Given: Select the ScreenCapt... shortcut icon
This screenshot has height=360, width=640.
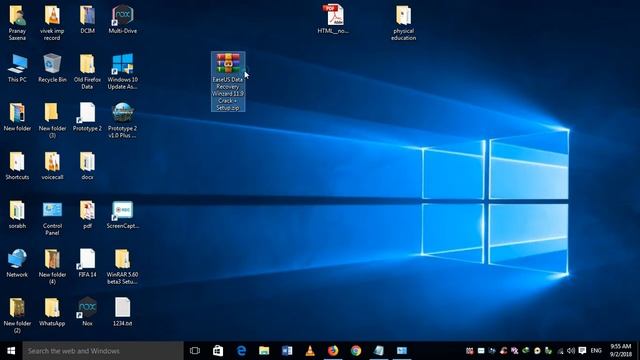Looking at the screenshot, I should click(x=122, y=214).
